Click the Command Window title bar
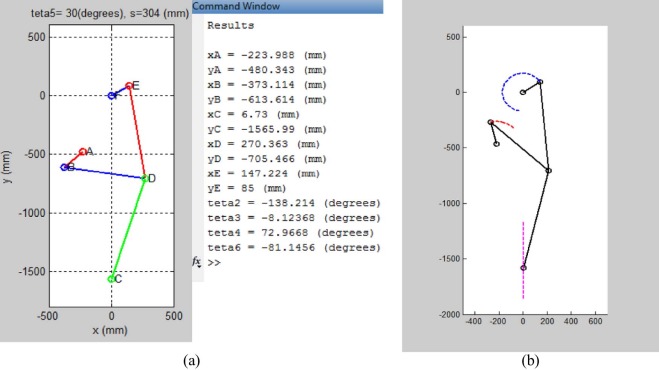Viewport: 659px width, 370px height. click(x=287, y=6)
